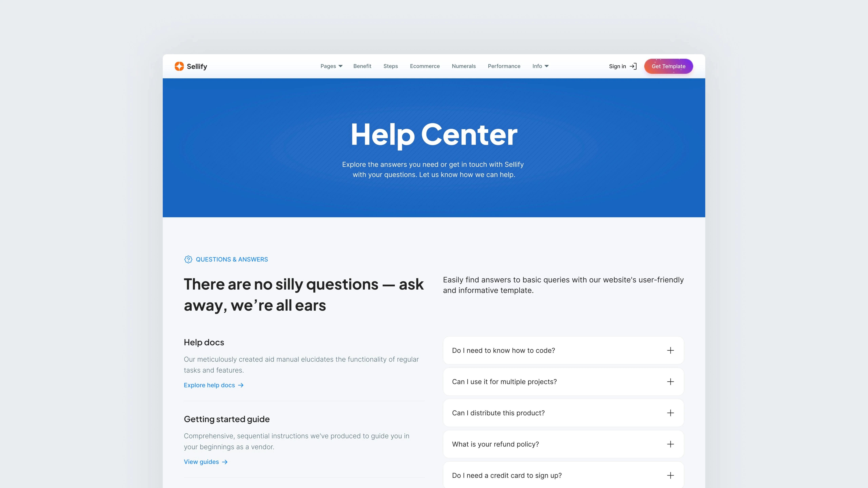Expand the 'Can I distribute this product?' FAQ

670,412
